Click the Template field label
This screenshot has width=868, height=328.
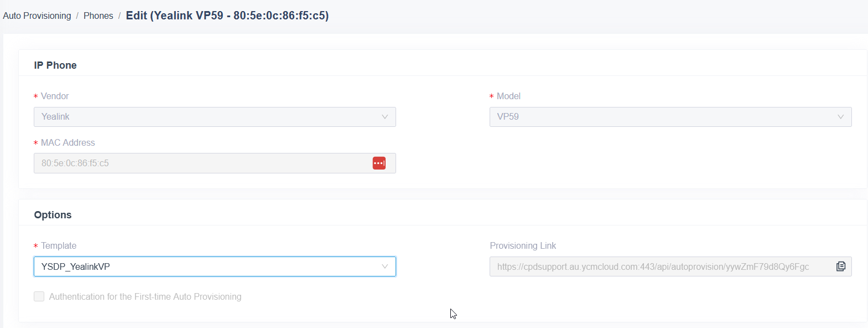pos(59,245)
